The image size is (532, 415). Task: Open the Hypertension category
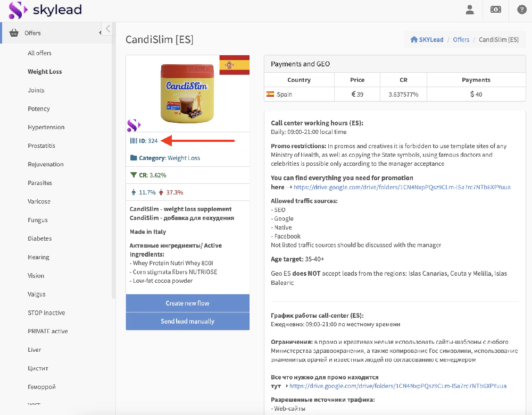click(x=46, y=127)
